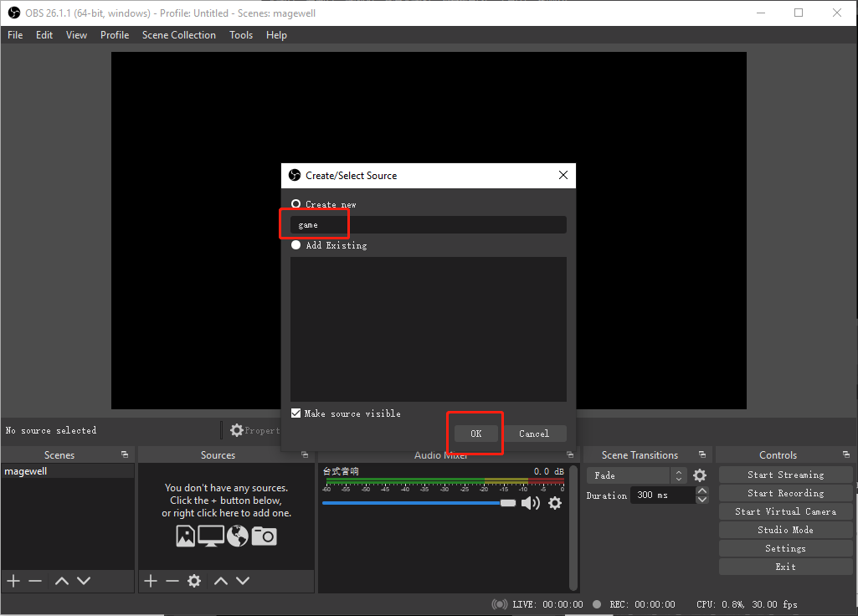Select the magewell scene
Image resolution: width=858 pixels, height=616 pixels.
point(67,471)
